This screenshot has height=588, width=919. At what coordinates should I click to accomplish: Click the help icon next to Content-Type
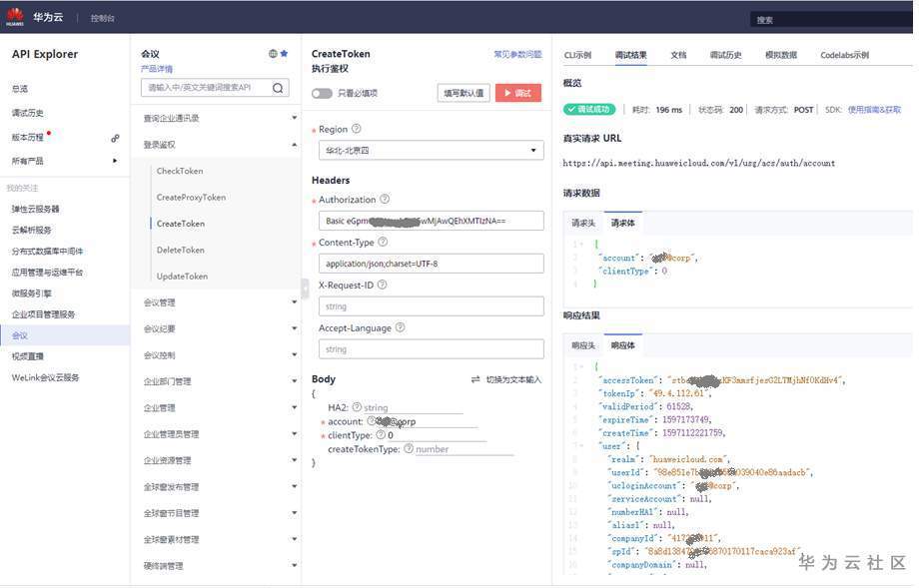coord(383,242)
